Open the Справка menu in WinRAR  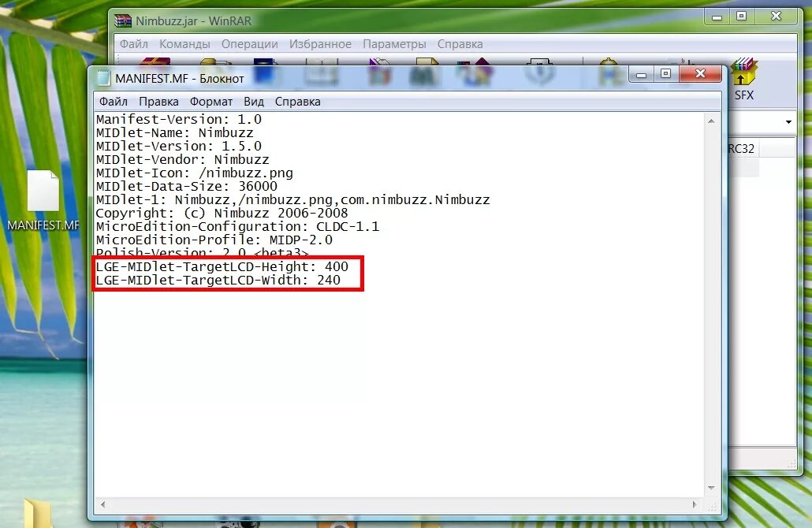tap(460, 44)
